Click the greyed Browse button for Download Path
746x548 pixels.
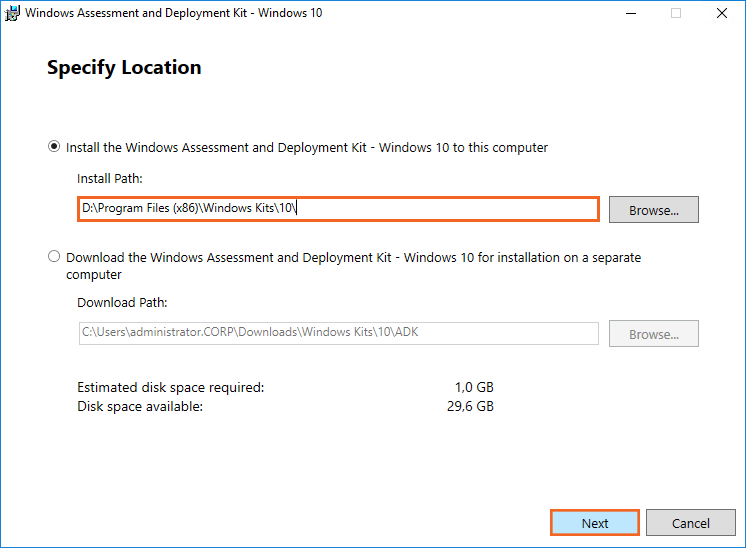click(x=653, y=334)
